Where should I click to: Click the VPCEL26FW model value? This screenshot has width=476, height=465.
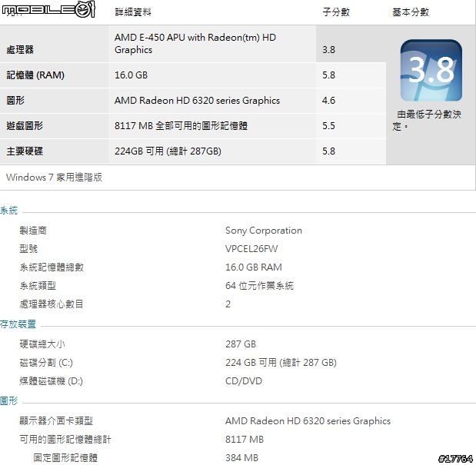[x=251, y=249]
